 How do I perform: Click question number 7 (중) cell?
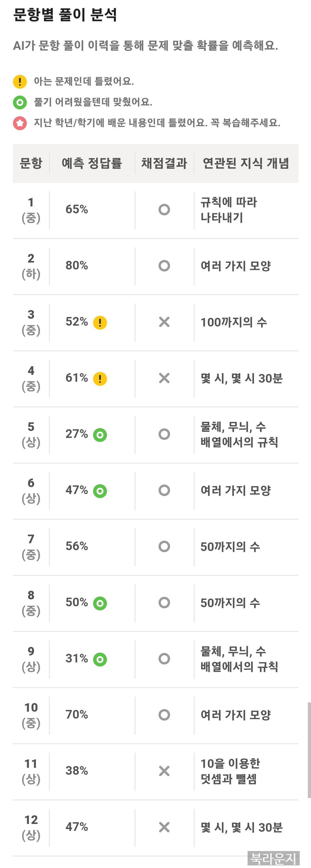(x=31, y=546)
